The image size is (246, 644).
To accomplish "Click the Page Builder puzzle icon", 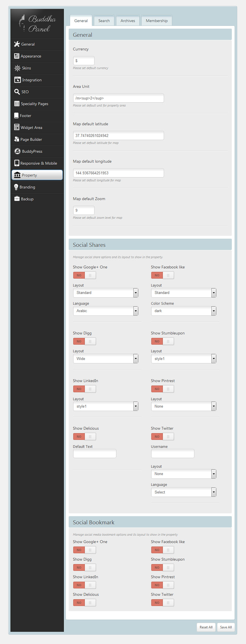I will 16,139.
